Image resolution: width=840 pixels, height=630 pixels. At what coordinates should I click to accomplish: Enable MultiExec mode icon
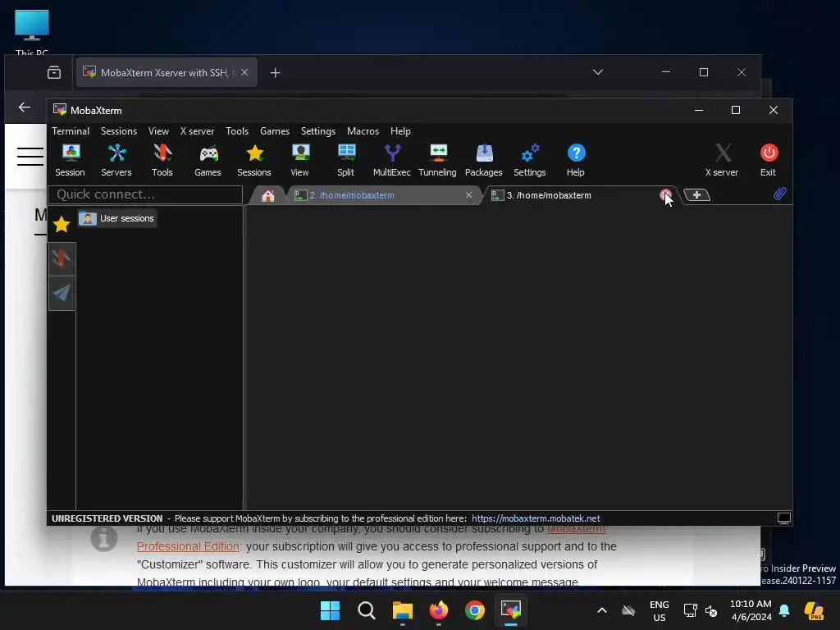click(391, 160)
